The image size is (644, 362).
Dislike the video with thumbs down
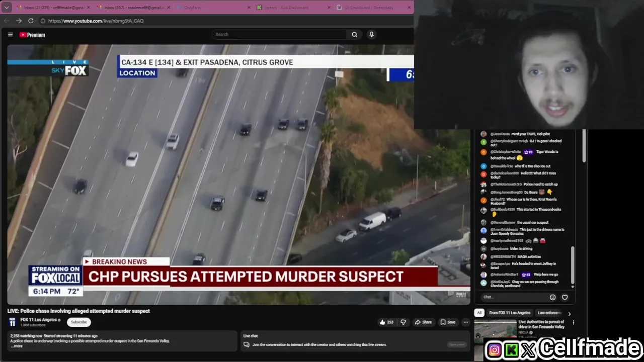coord(403,322)
